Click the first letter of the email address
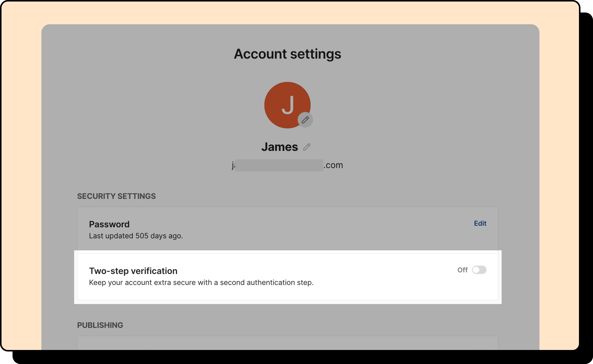Viewport: 593px width, 364px height. coord(233,165)
